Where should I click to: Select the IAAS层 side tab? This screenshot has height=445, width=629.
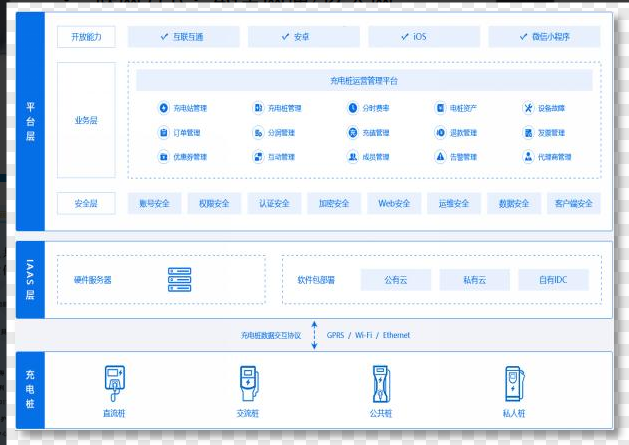click(x=30, y=280)
